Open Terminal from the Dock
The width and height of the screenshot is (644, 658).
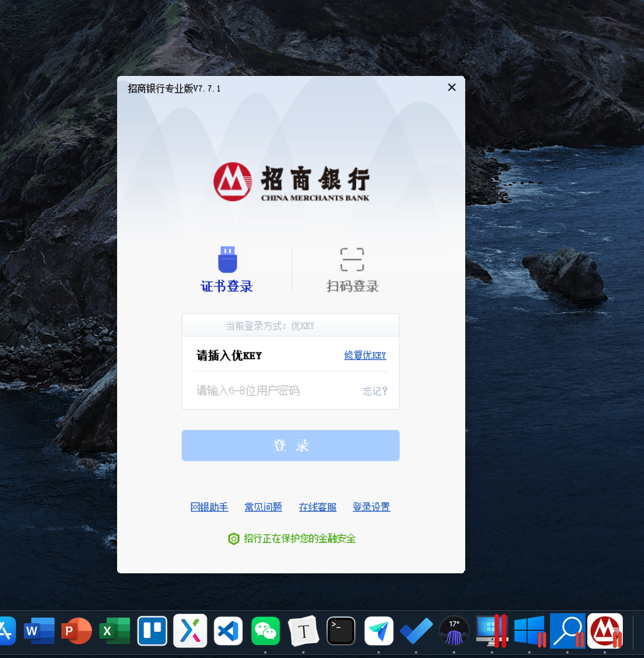pyautogui.click(x=341, y=631)
